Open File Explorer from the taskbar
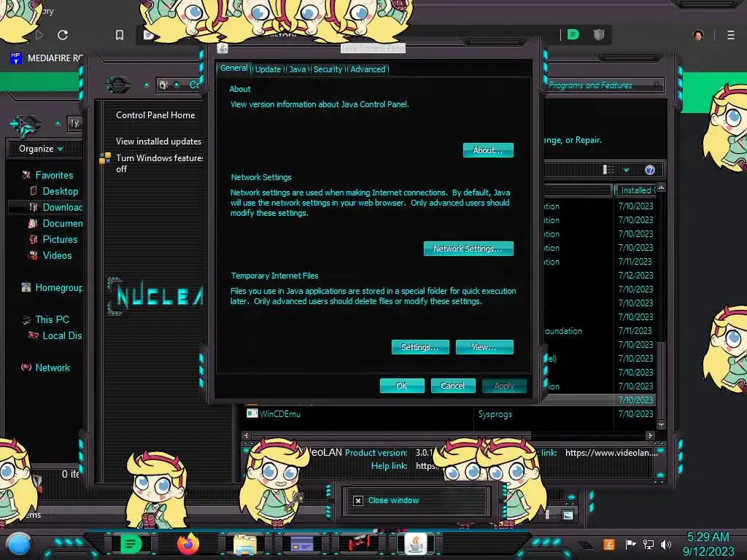 (245, 544)
